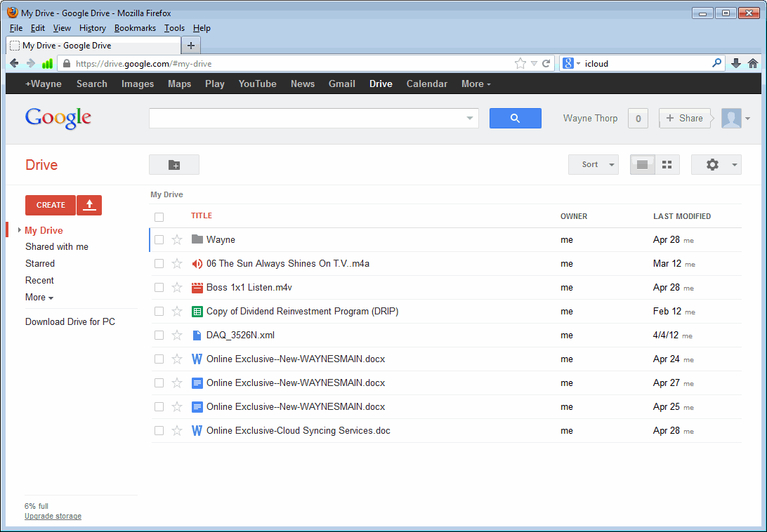Open the search options arrow in search box

pyautogui.click(x=470, y=119)
